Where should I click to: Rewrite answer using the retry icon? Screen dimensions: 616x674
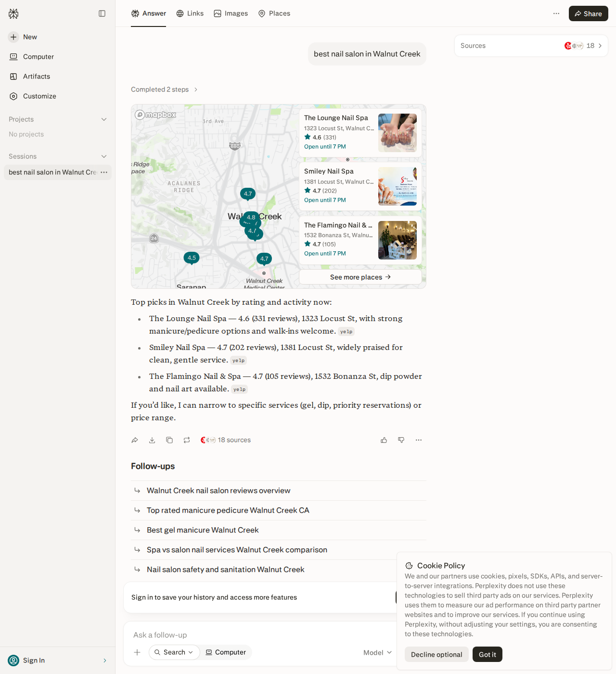point(187,440)
